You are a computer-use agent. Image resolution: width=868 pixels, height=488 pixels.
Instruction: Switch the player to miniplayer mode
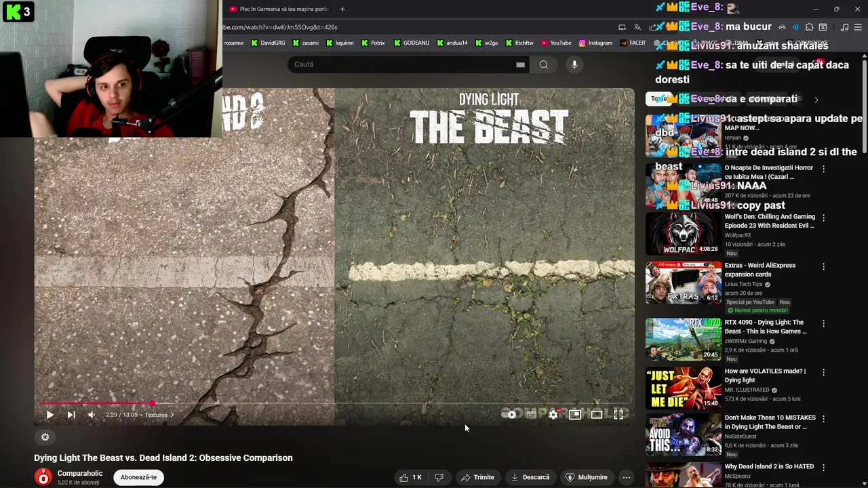click(x=575, y=414)
